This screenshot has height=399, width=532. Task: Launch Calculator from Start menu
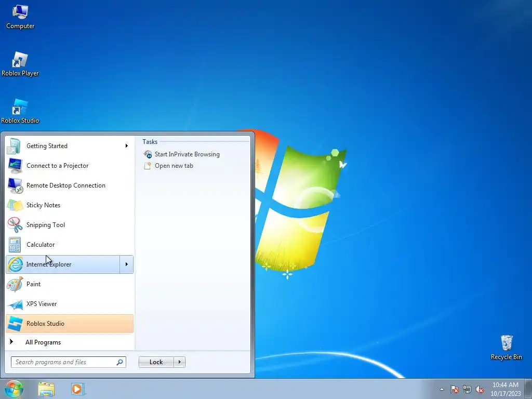tap(70, 245)
